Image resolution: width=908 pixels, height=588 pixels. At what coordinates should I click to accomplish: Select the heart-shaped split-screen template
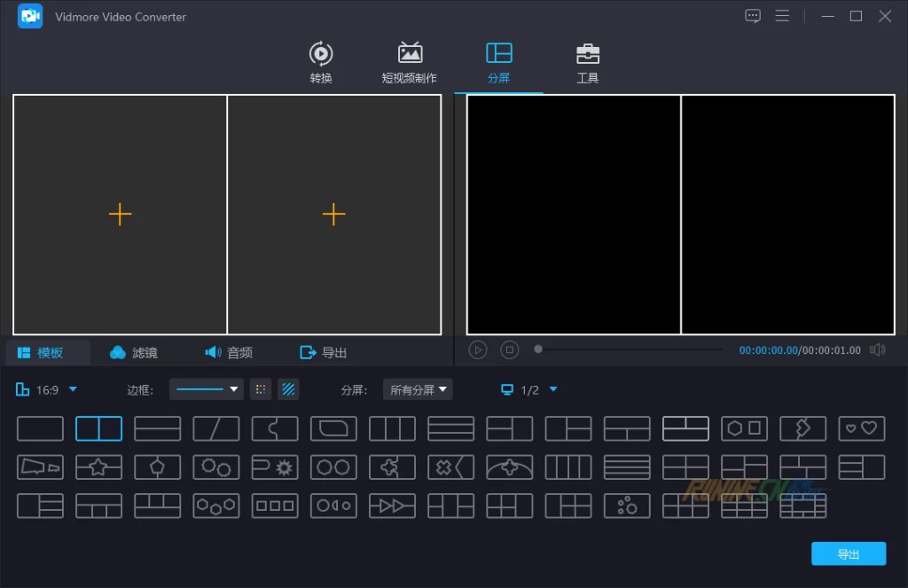[x=861, y=428]
